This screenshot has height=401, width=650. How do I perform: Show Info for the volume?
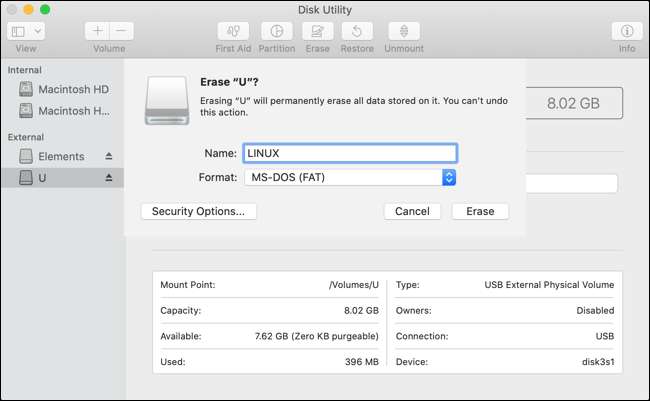(627, 31)
